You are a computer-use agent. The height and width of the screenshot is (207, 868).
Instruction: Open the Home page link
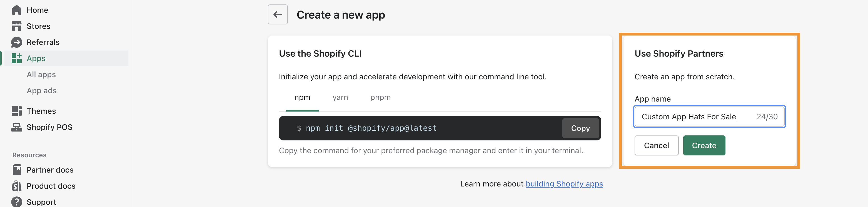38,10
